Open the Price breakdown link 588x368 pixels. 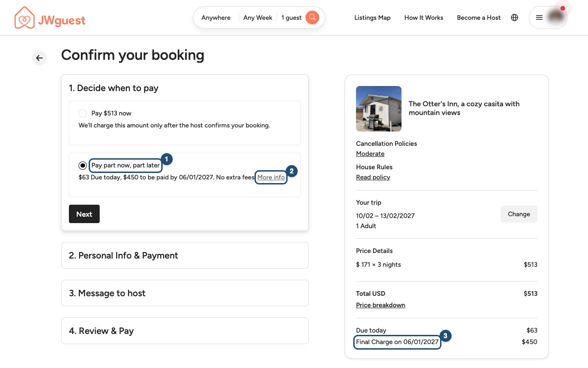(x=380, y=305)
